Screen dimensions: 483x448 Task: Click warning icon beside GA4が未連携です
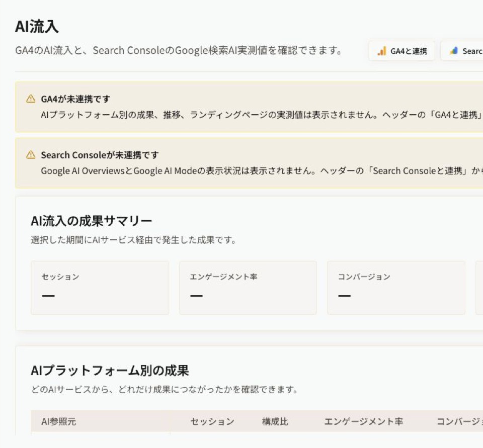[x=31, y=99]
